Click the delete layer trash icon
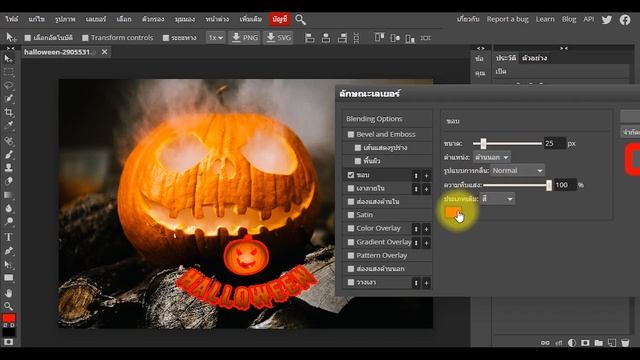Viewport: 640px width, 360px height. tap(625, 343)
